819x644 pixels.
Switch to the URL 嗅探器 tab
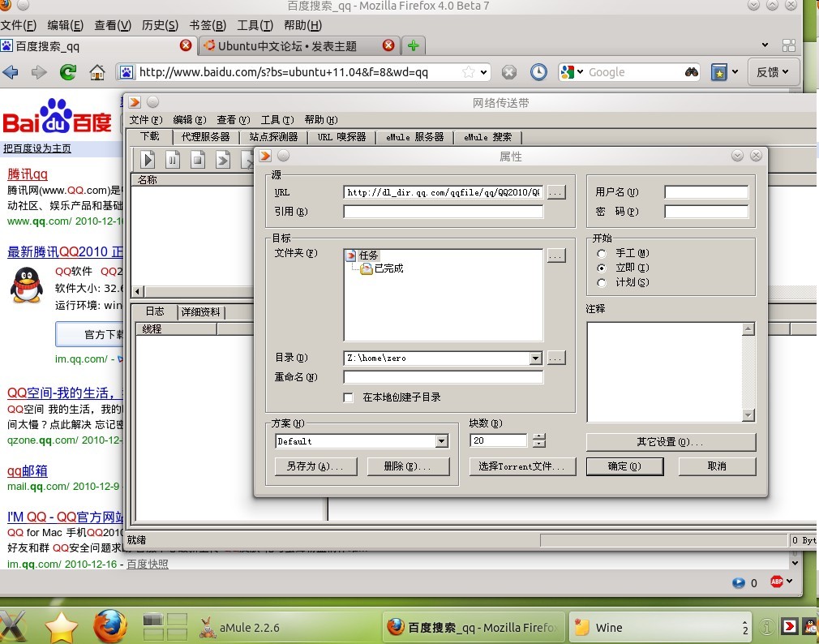341,137
